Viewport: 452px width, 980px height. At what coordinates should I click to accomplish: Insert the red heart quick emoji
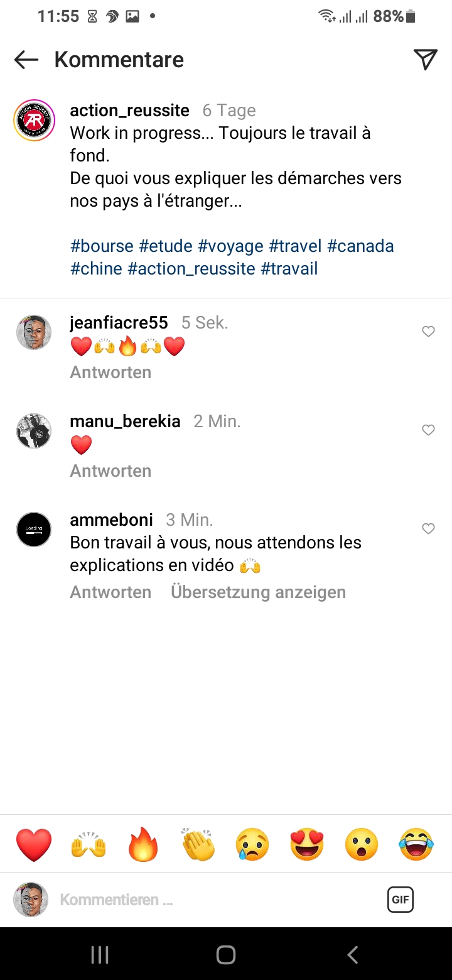coord(34,844)
